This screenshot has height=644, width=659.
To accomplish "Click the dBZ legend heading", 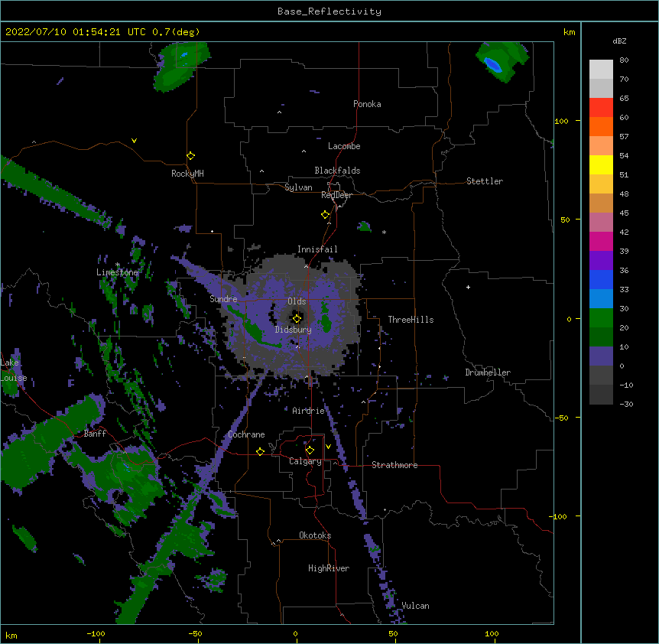I will click(x=619, y=41).
